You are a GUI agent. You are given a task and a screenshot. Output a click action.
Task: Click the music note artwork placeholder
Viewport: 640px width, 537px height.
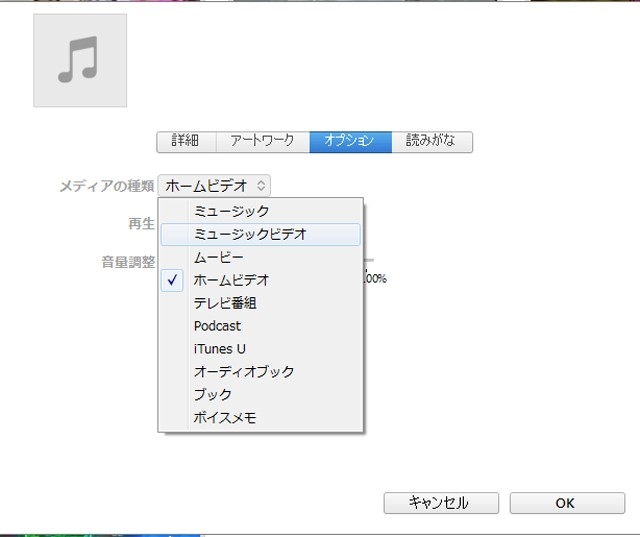tap(80, 60)
